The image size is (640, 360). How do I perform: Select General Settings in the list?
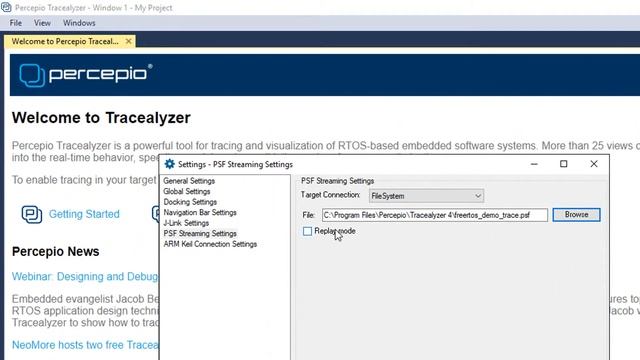[x=189, y=181]
